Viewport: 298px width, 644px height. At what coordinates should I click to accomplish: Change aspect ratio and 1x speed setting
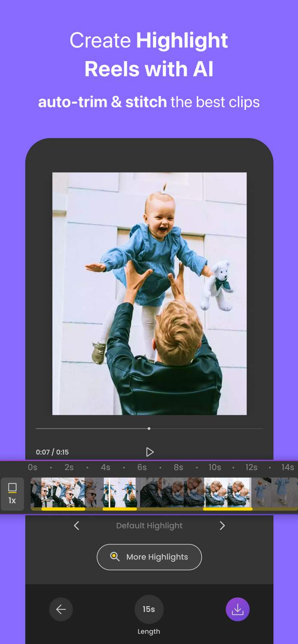[12, 493]
